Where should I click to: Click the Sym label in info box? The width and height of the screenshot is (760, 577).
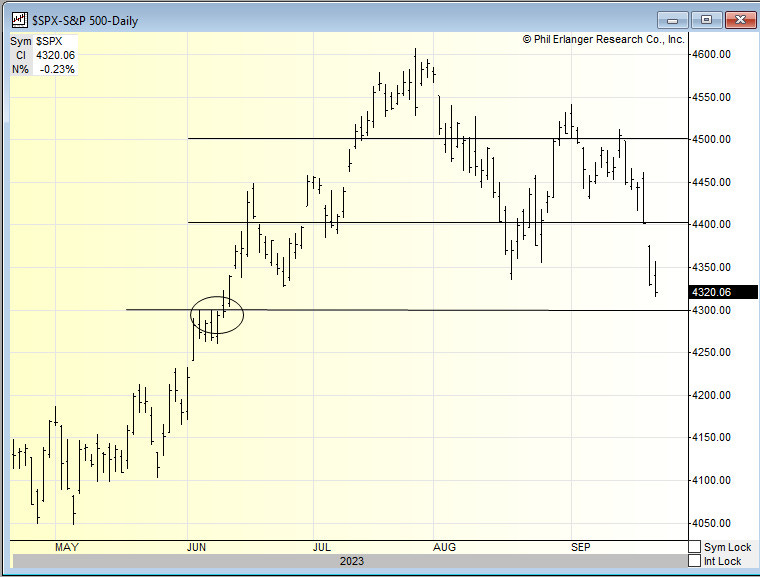(21, 41)
